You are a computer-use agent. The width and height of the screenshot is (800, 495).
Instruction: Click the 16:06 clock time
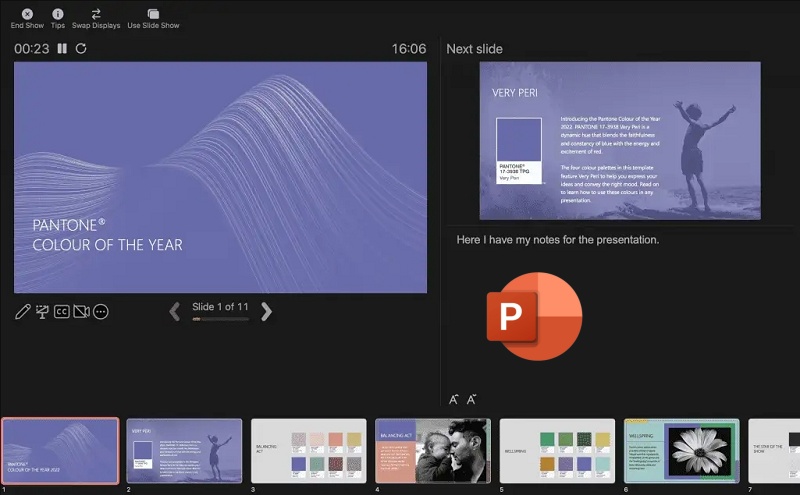tap(409, 49)
